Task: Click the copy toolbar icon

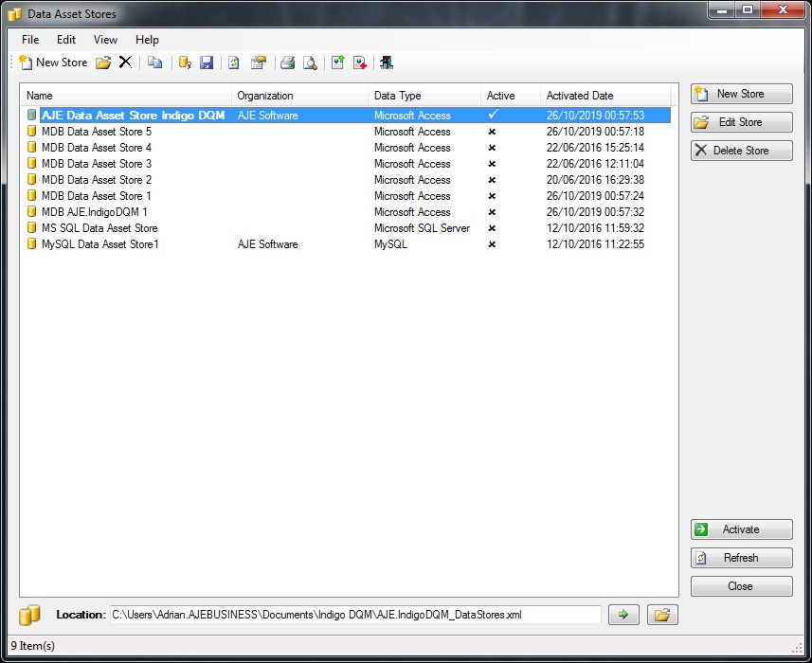Action: [154, 63]
